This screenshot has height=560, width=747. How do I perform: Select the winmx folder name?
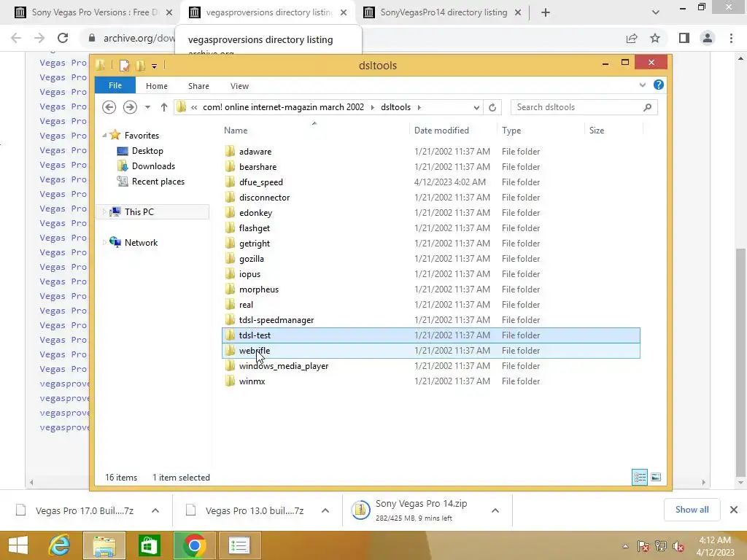252,381
